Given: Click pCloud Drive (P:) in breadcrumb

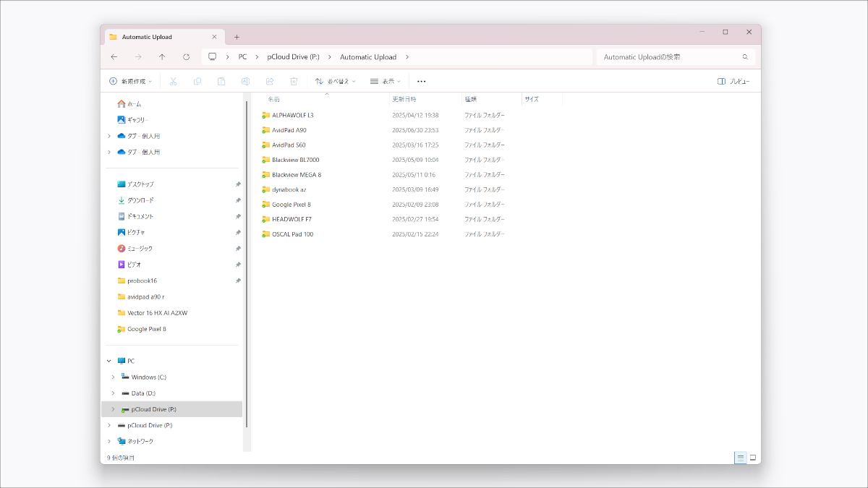Looking at the screenshot, I should coord(293,57).
